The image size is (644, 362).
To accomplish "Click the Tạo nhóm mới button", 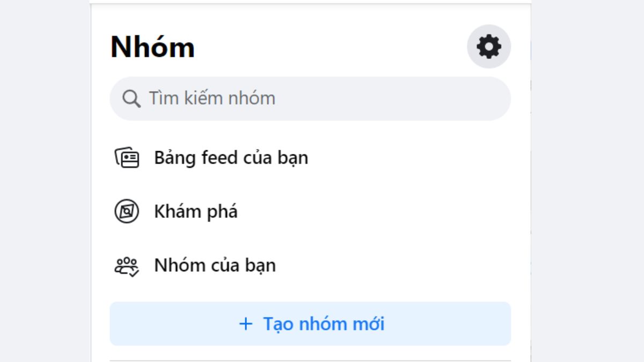I will tap(310, 324).
